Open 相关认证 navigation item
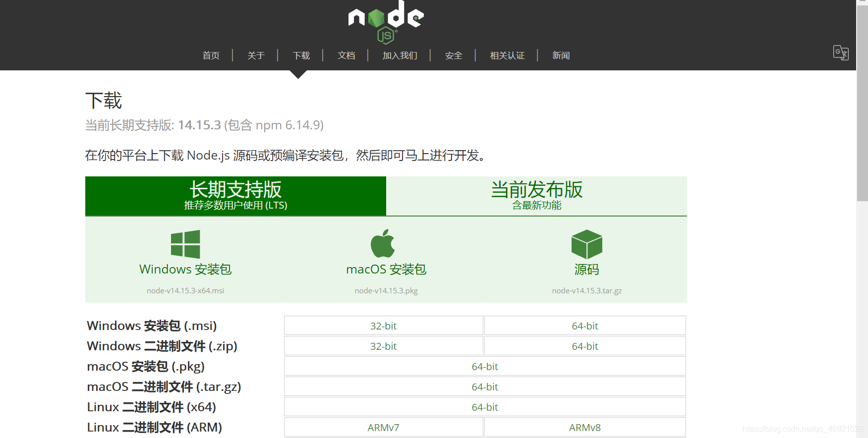The height and width of the screenshot is (438, 868). pyautogui.click(x=507, y=55)
